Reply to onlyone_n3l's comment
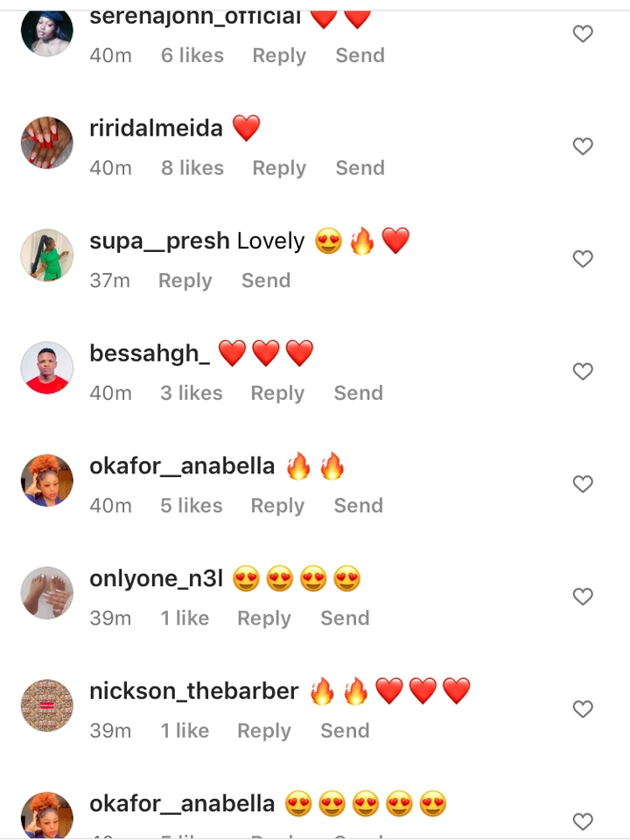The height and width of the screenshot is (840, 630). pos(264,619)
